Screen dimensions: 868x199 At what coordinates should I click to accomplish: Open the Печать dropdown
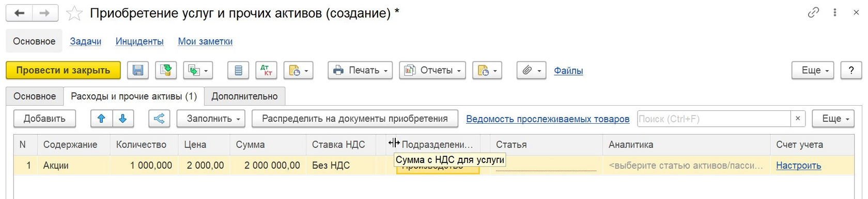pyautogui.click(x=360, y=71)
